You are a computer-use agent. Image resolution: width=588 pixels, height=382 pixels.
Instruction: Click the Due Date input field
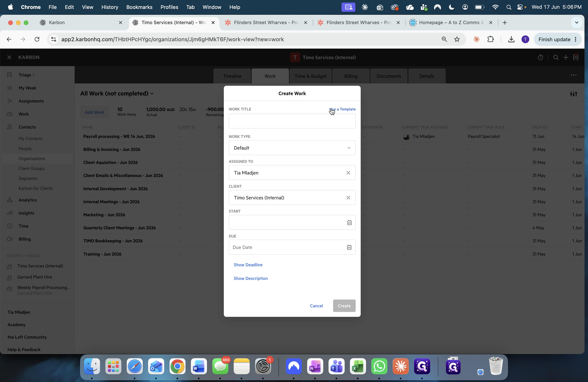click(x=292, y=247)
